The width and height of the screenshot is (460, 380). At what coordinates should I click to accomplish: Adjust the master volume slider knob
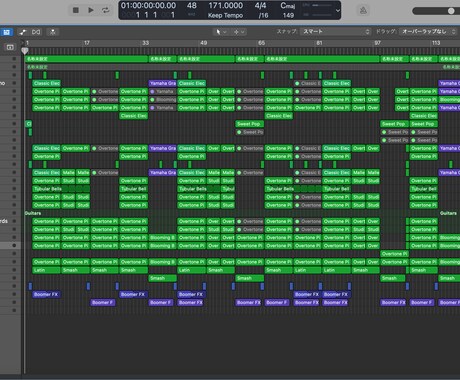point(451,11)
